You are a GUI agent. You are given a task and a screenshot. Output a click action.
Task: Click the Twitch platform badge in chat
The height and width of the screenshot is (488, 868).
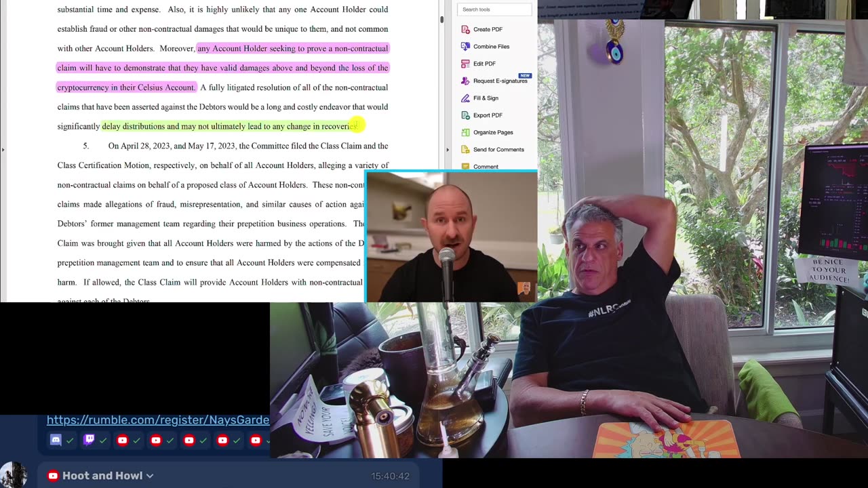[x=89, y=440]
